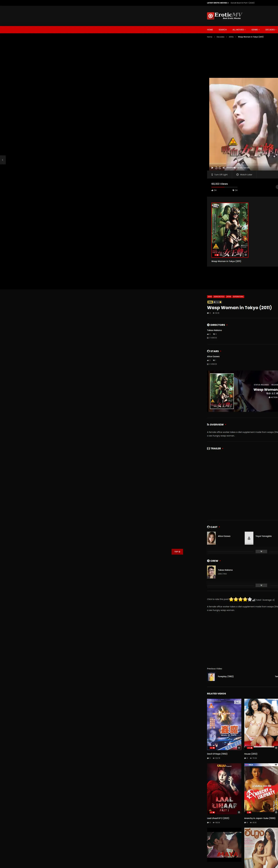
Task: Skip forward ten seconds in player
Action: (220, 168)
